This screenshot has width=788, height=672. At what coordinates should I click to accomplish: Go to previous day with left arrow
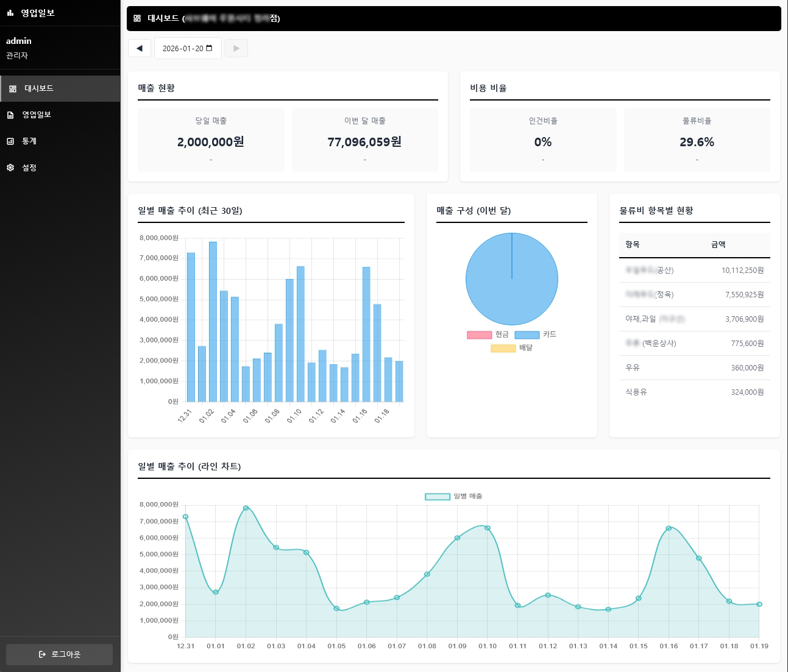(140, 48)
